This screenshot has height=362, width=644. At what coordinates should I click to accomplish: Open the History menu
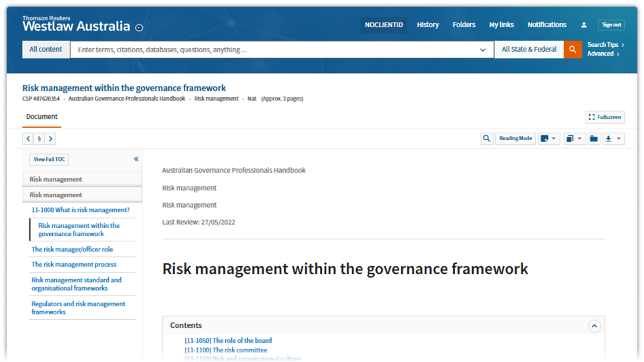428,25
